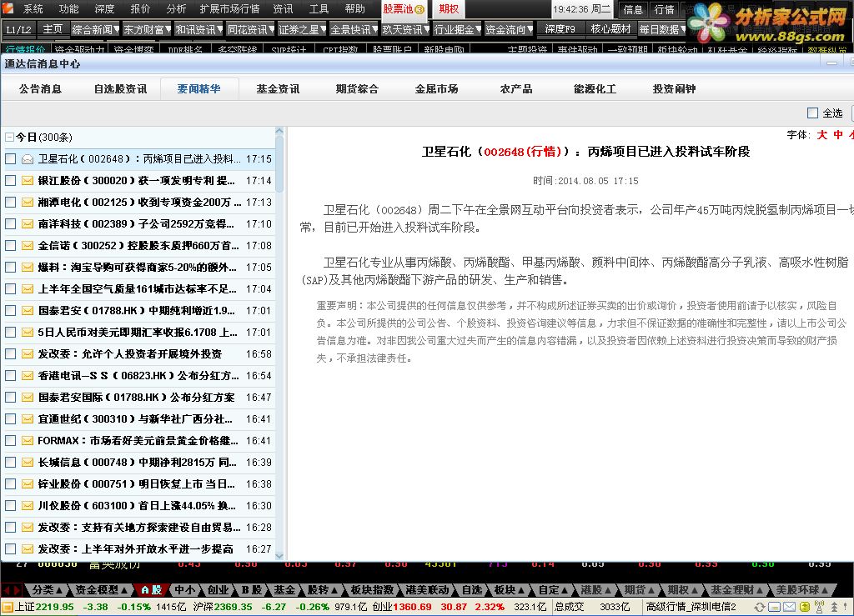The image size is (854, 616).
Task: Click the envelope icon beside 上半年全国空气质量 news
Action: pyautogui.click(x=28, y=289)
